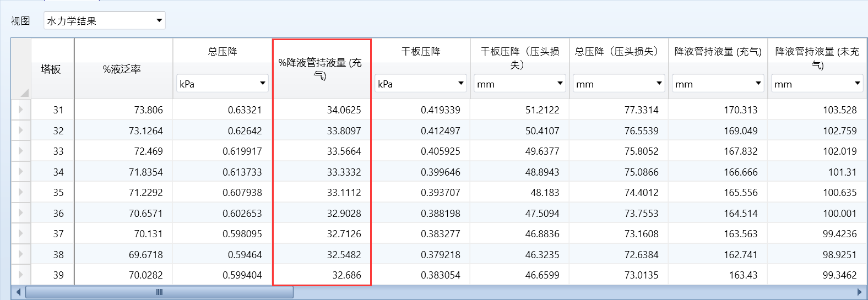Viewport: 868px width, 300px height.
Task: Click the row 31 expand arrow
Action: click(x=21, y=110)
